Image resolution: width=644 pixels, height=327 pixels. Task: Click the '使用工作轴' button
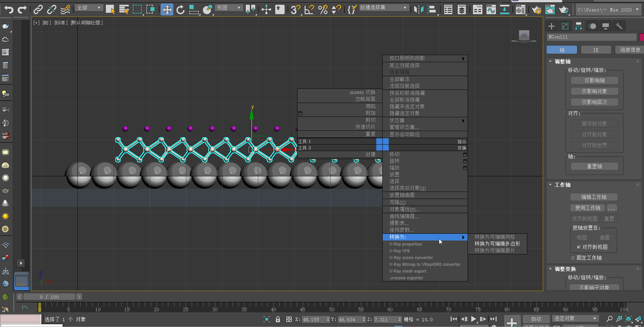tap(588, 208)
